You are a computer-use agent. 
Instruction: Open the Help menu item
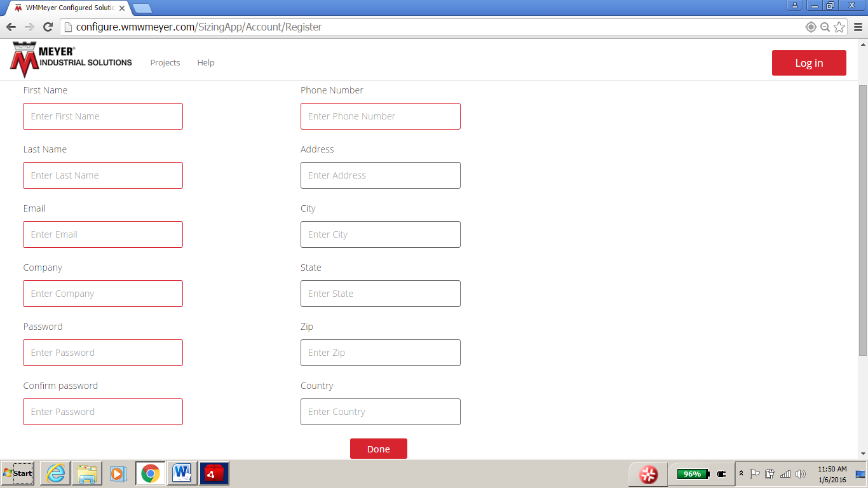(x=206, y=63)
